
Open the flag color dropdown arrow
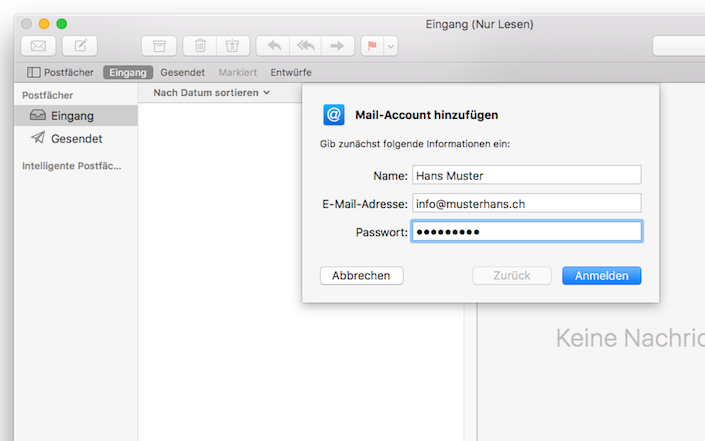point(390,45)
